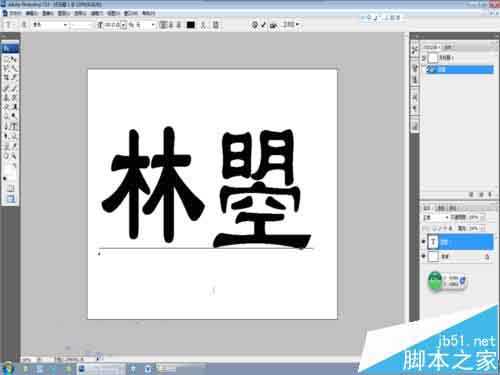Screen dimensions: 500x375
Task: Open the File menu
Action: [x=15, y=13]
